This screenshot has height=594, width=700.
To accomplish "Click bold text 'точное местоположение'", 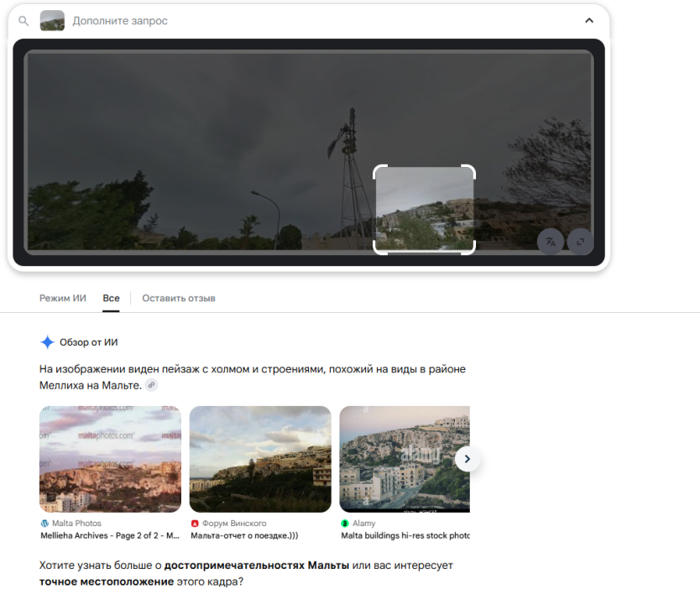I will (x=107, y=581).
